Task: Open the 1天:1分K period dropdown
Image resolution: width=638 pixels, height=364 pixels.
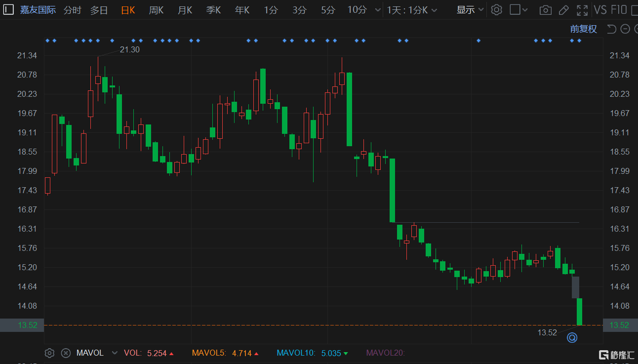Action: coord(411,10)
